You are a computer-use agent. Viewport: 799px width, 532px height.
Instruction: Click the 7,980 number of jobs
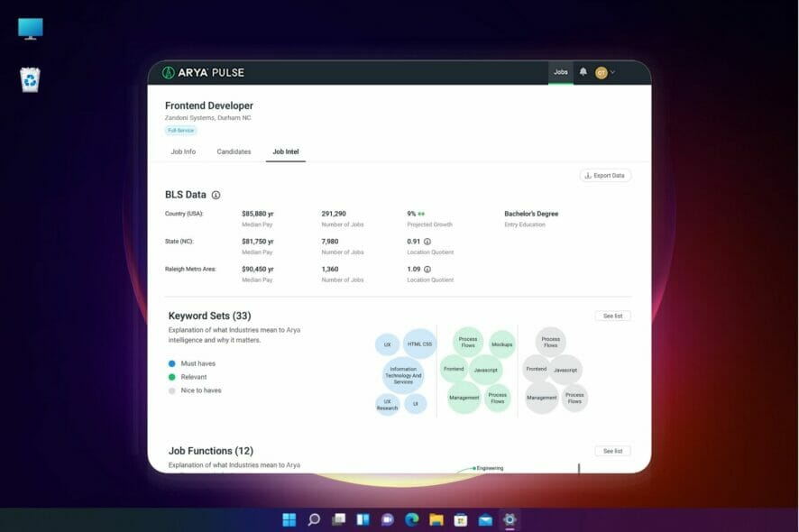[330, 242]
